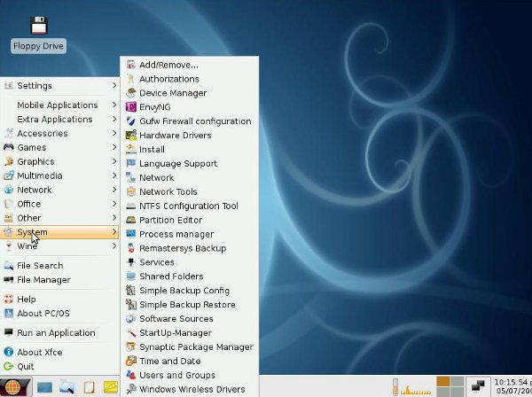
Task: Click the Software Sources icon
Action: pos(131,319)
